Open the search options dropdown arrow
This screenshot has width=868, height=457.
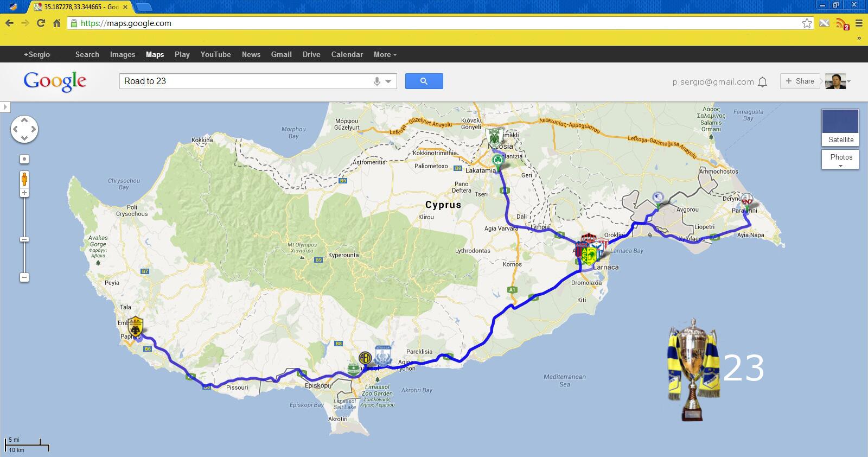point(388,81)
